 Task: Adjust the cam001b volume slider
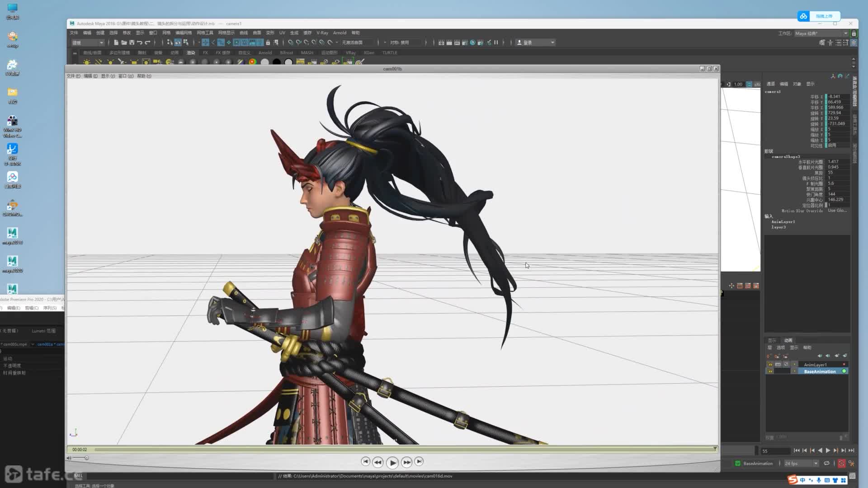[x=80, y=458]
